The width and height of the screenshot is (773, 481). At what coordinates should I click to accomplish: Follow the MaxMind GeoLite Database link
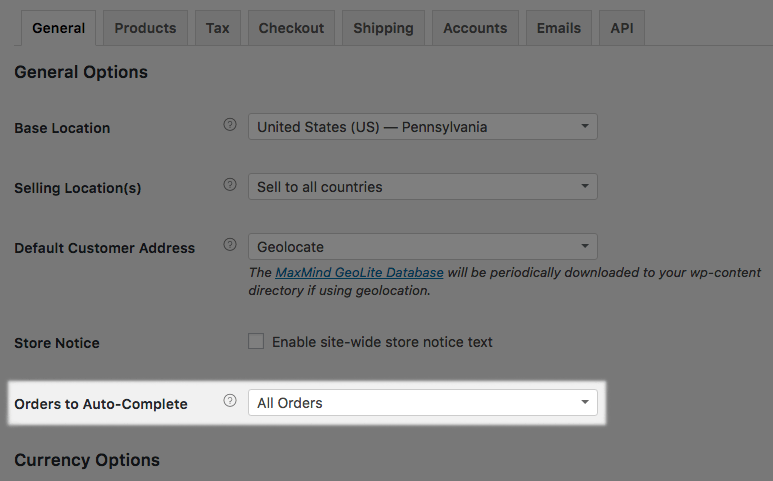coord(359,272)
